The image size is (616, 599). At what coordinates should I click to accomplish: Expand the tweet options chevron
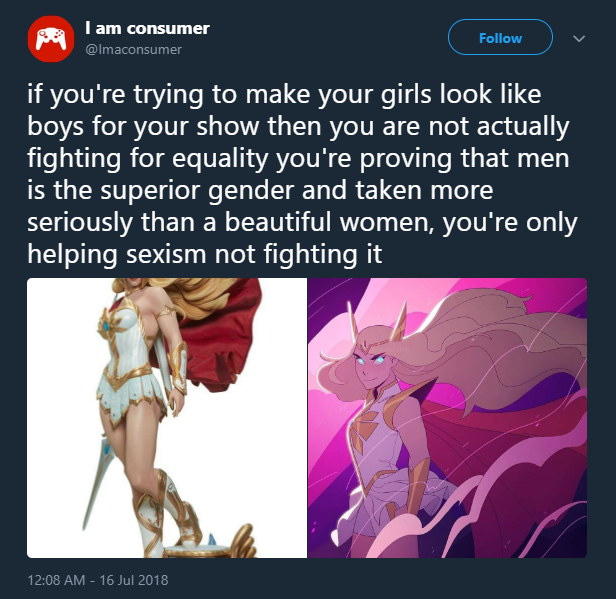[579, 38]
